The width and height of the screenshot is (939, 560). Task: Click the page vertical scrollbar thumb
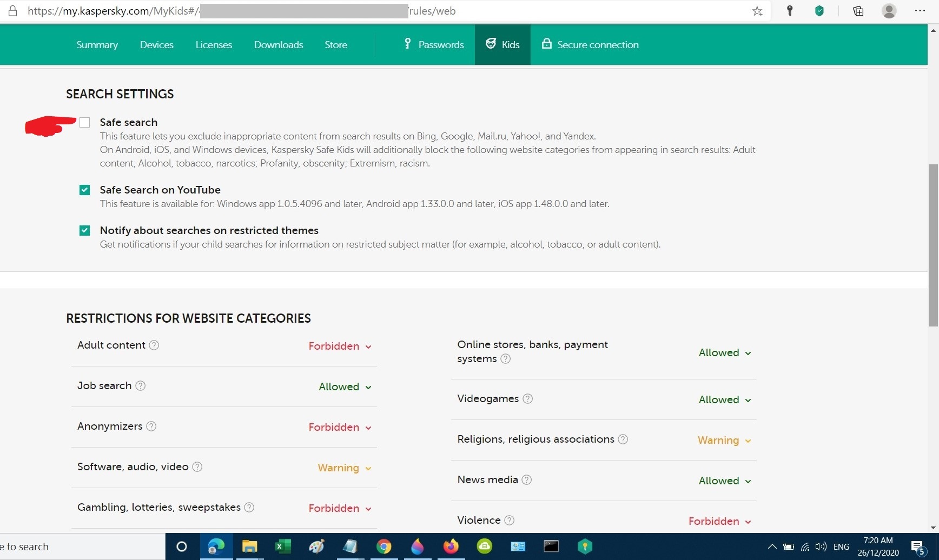tap(933, 245)
